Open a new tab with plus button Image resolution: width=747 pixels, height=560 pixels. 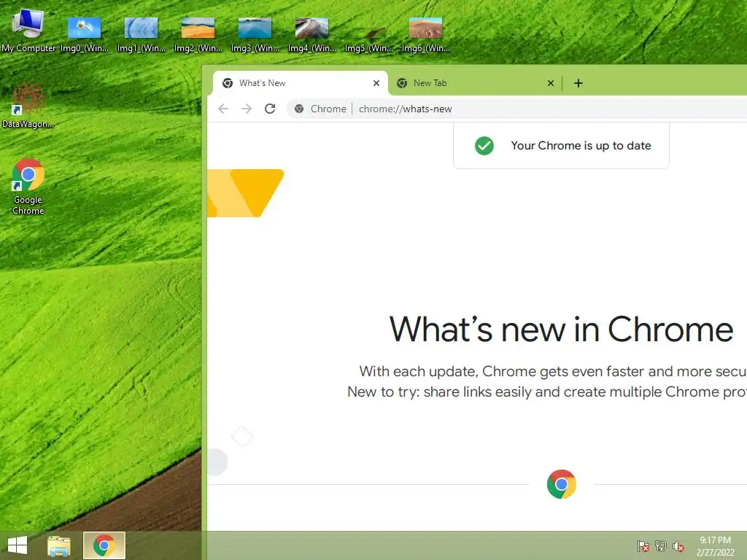[x=578, y=83]
